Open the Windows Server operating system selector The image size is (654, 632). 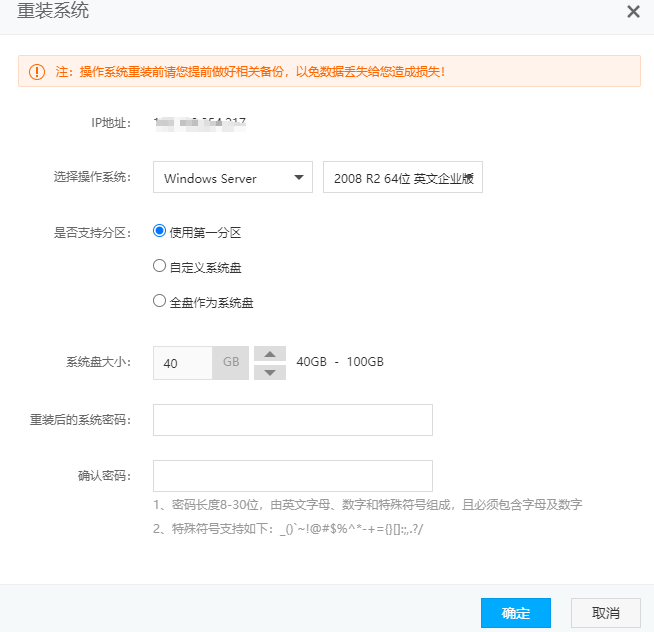click(x=233, y=177)
